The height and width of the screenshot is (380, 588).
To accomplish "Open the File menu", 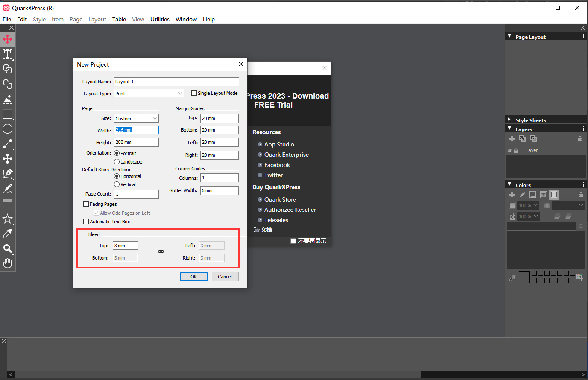I will [x=7, y=19].
